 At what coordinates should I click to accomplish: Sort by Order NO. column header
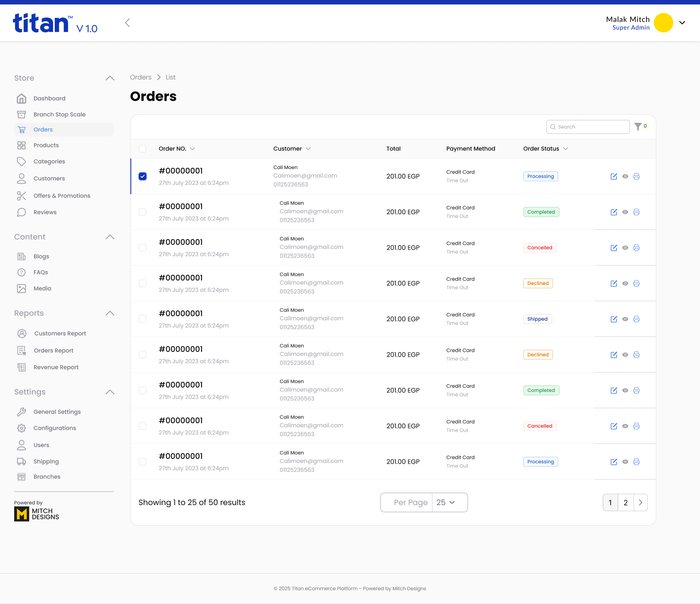click(177, 149)
